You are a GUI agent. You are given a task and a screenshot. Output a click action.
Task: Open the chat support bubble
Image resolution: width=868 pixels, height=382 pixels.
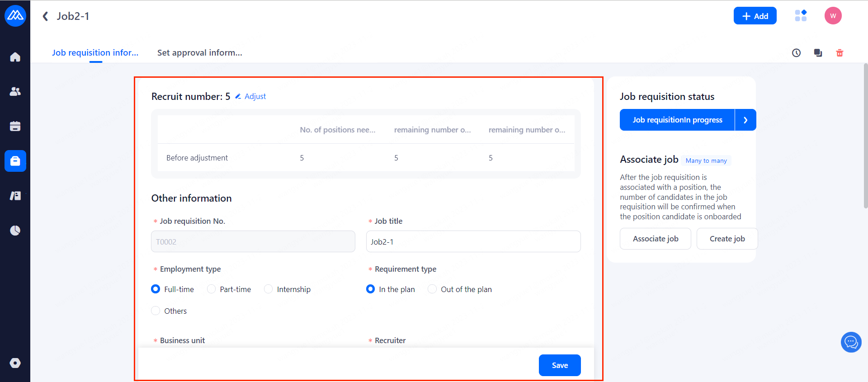click(851, 342)
